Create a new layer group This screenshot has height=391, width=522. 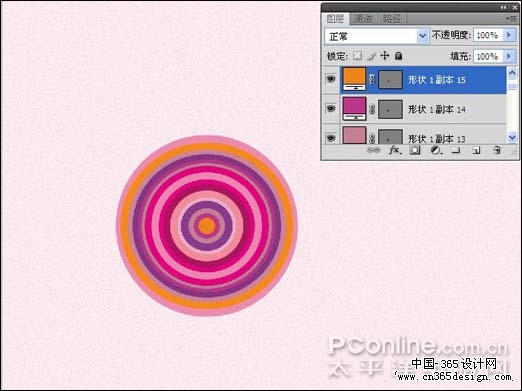point(456,151)
